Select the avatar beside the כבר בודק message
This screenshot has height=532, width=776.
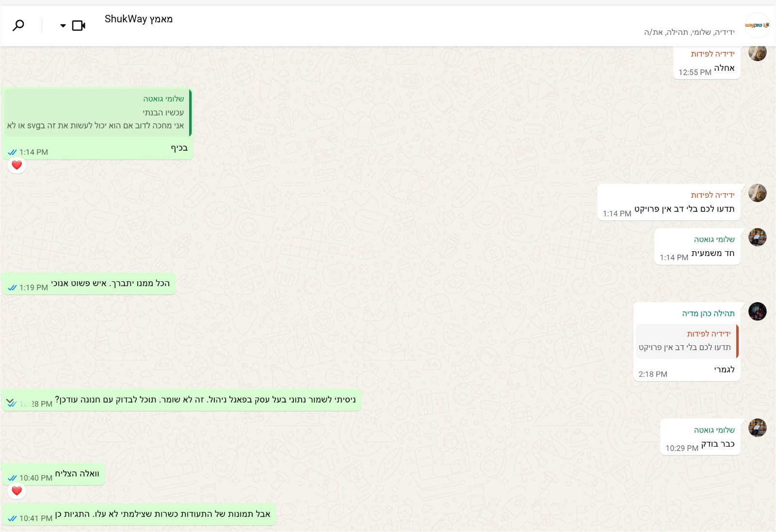click(x=757, y=428)
